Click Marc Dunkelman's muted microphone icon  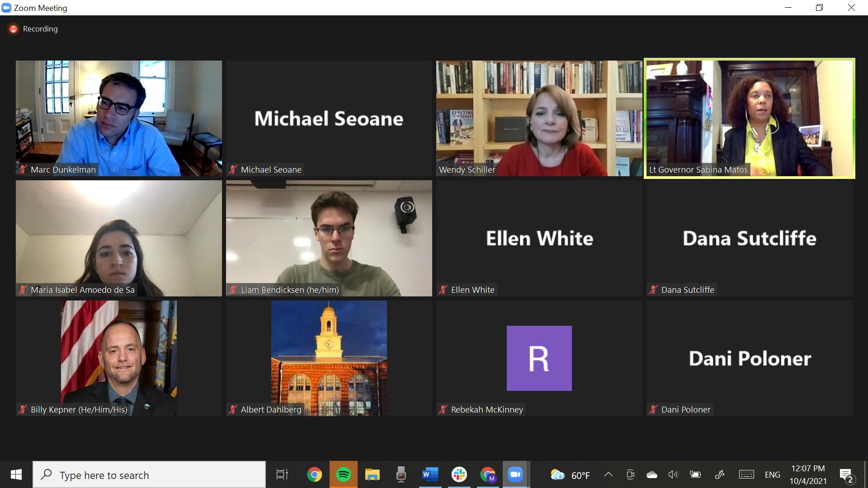pos(22,170)
